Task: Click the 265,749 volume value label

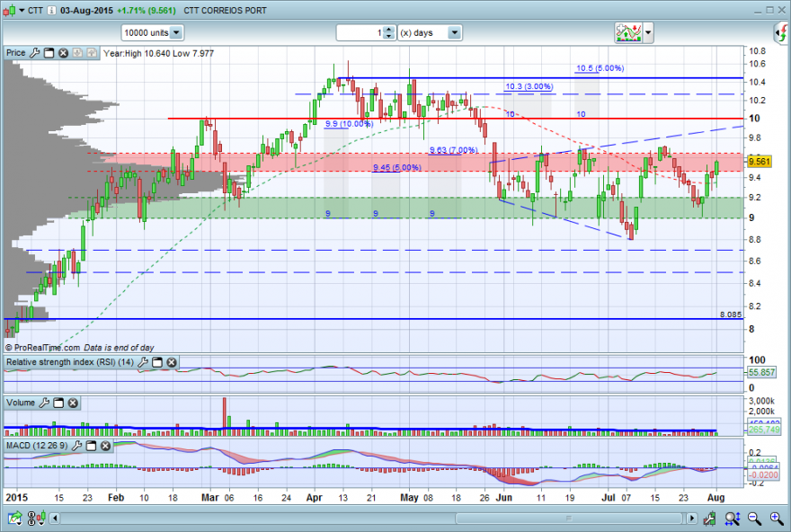Action: [764, 430]
